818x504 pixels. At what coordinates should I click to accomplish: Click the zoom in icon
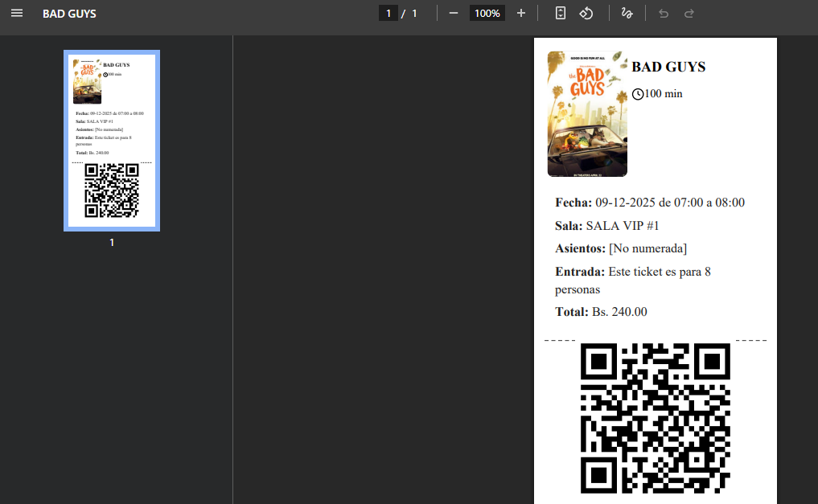click(x=520, y=13)
